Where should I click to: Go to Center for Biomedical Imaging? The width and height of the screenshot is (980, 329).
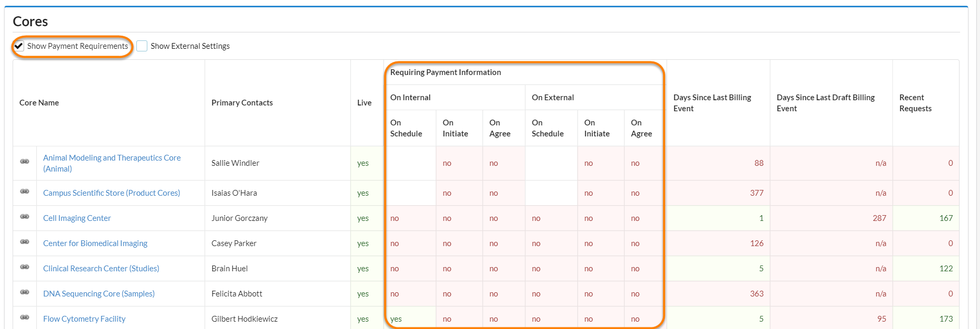(x=95, y=243)
